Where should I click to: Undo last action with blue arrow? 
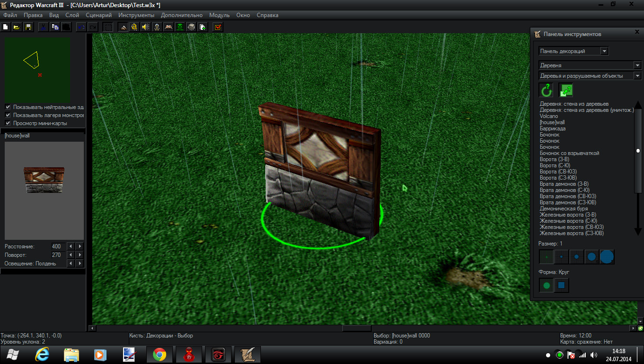(81, 27)
